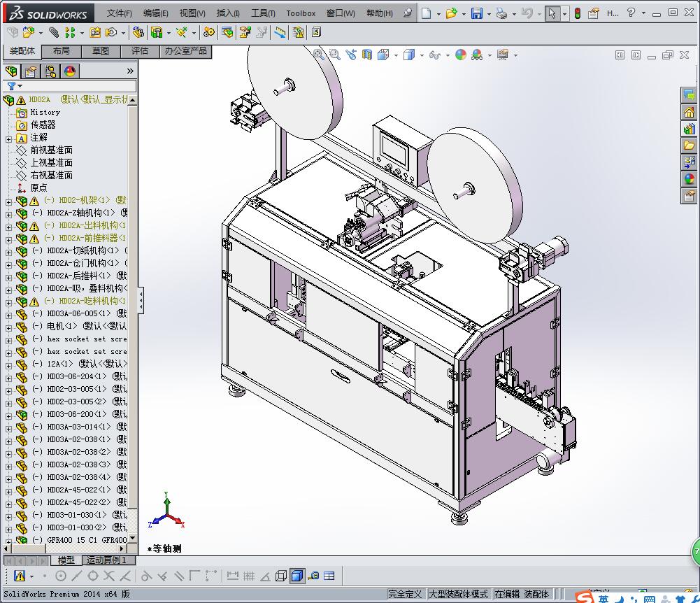Click the Rebuild traffic light icon
Screen dimensions: 700x603
(x=577, y=13)
